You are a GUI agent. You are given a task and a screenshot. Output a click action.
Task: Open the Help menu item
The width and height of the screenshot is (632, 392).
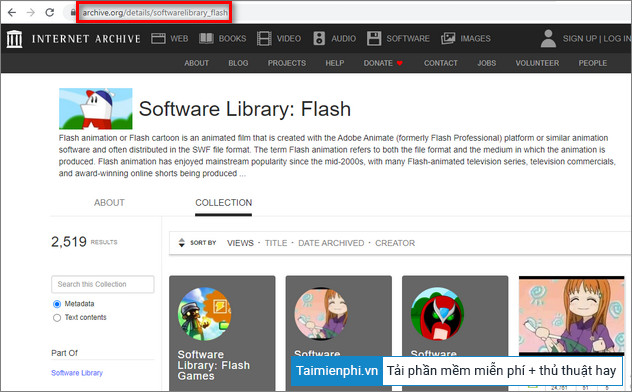pos(335,63)
